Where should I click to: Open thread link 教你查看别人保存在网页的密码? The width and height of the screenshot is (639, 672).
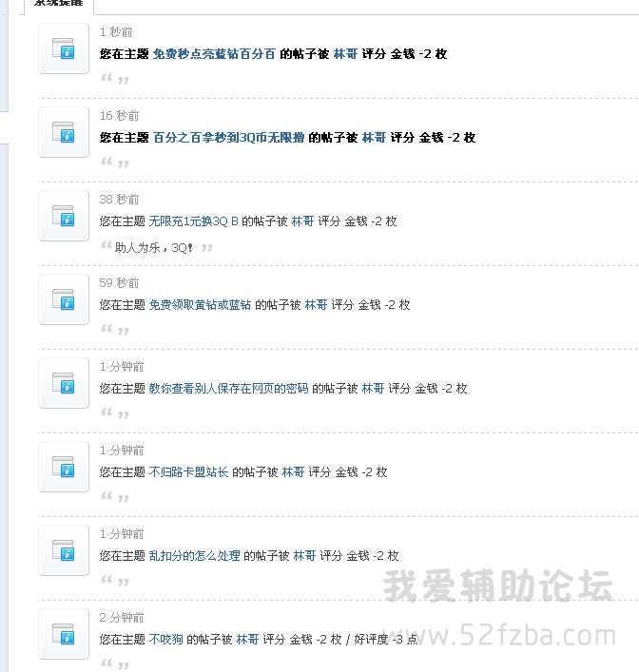(228, 389)
